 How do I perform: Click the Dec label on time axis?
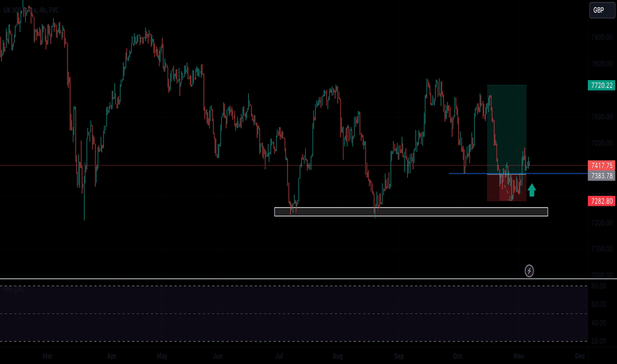pos(580,356)
